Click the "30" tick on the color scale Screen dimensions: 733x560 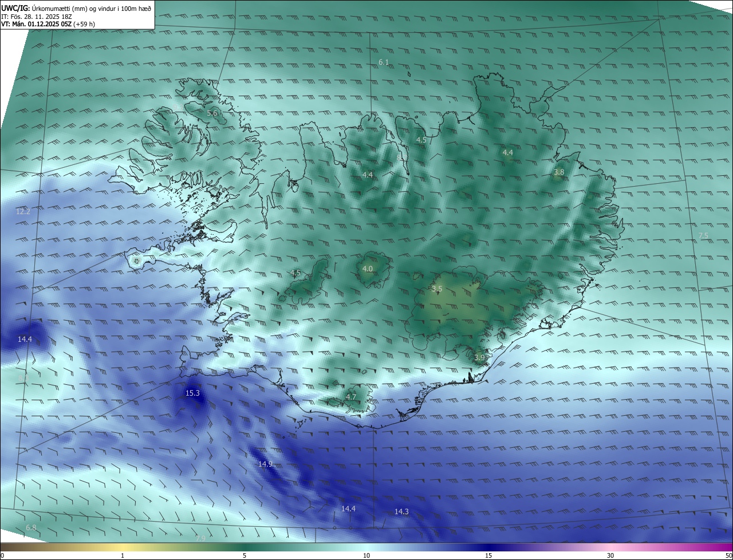(x=610, y=555)
